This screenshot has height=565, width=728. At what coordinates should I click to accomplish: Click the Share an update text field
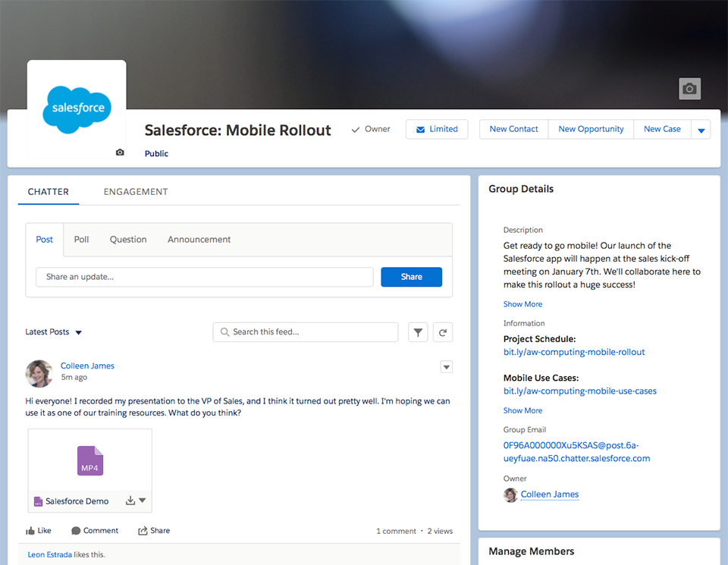point(205,277)
